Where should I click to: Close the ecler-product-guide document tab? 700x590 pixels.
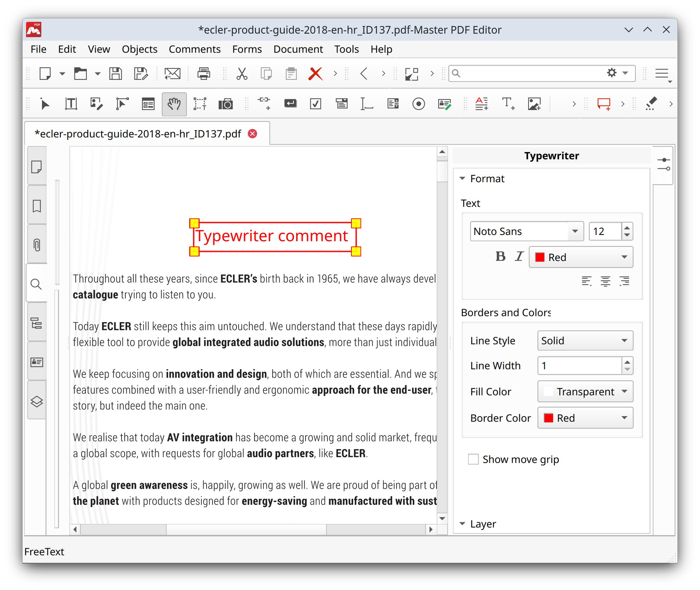tap(252, 134)
